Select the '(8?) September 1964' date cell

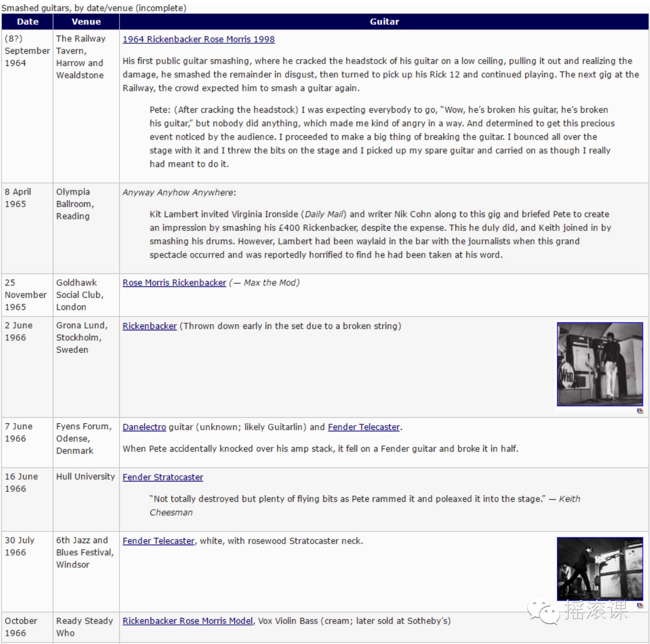click(x=27, y=106)
